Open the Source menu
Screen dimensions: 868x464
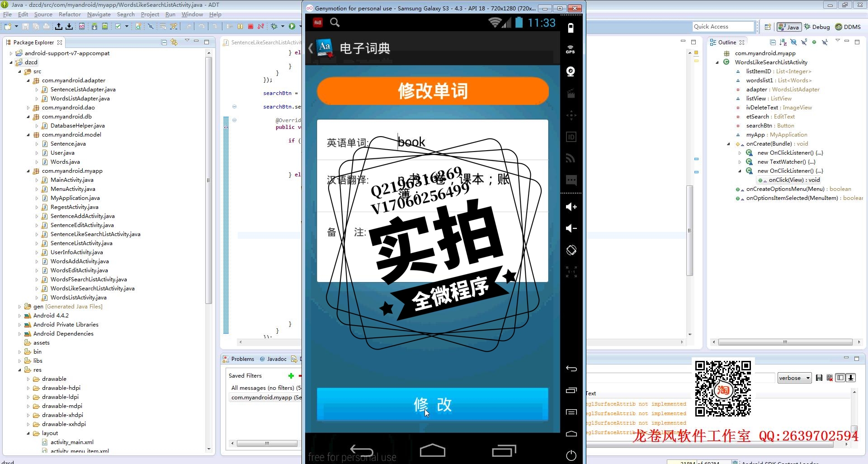pyautogui.click(x=43, y=14)
